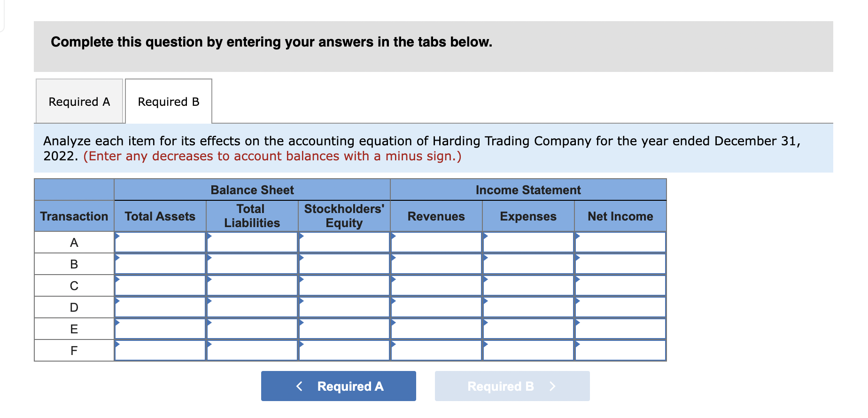Click the Transaction A row label

(x=74, y=242)
